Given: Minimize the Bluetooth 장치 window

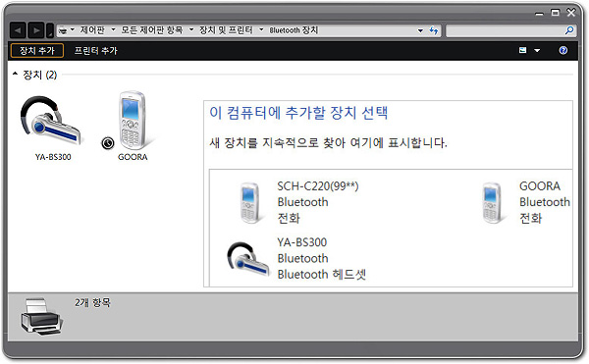Looking at the screenshot, I should coord(539,14).
